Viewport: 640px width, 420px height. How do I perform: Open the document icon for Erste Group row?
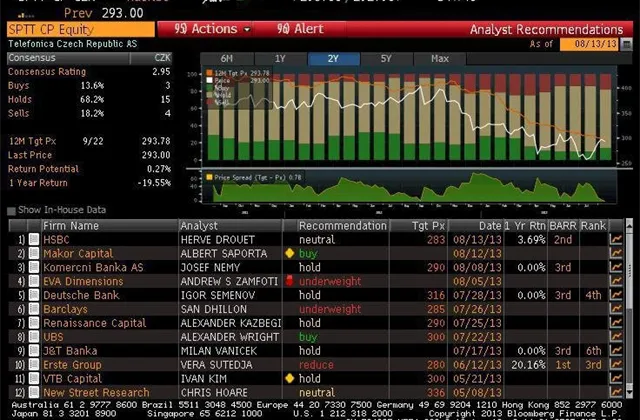click(x=34, y=364)
